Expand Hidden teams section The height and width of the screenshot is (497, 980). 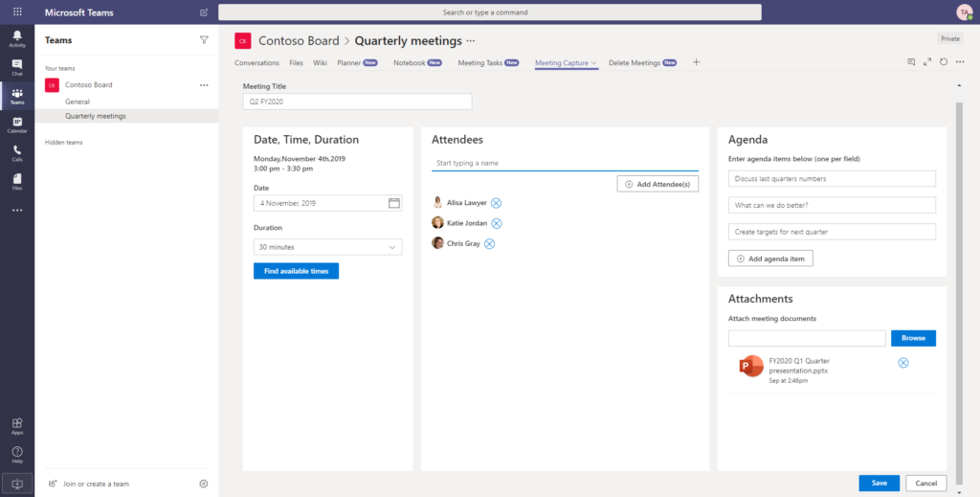(64, 143)
